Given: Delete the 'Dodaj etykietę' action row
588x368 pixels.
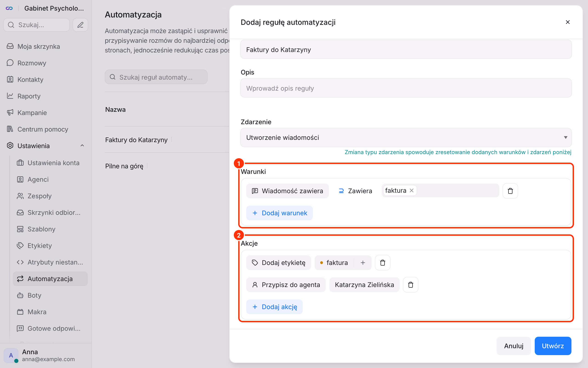Looking at the screenshot, I should point(382,263).
